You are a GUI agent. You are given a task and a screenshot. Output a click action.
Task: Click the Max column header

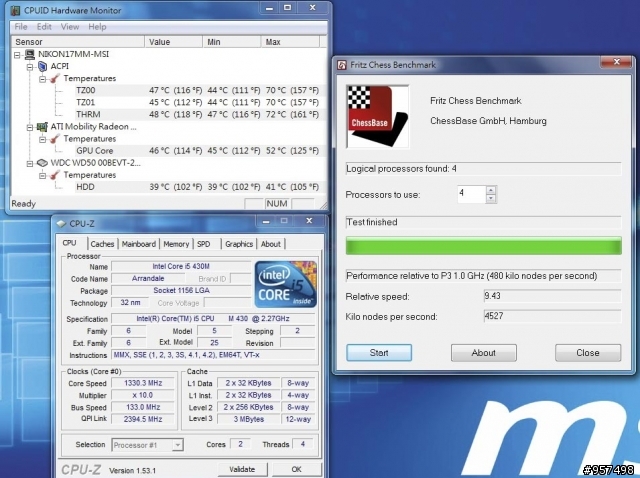[290, 42]
